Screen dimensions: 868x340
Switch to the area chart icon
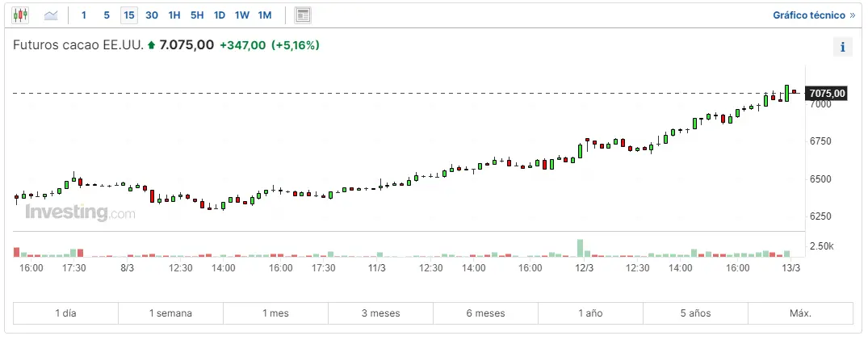[x=51, y=15]
